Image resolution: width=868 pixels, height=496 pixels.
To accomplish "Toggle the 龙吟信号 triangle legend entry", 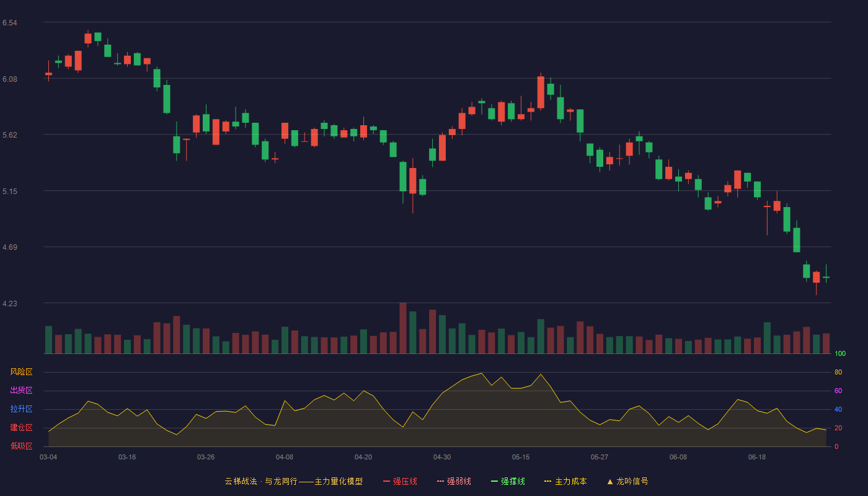I will click(x=627, y=481).
